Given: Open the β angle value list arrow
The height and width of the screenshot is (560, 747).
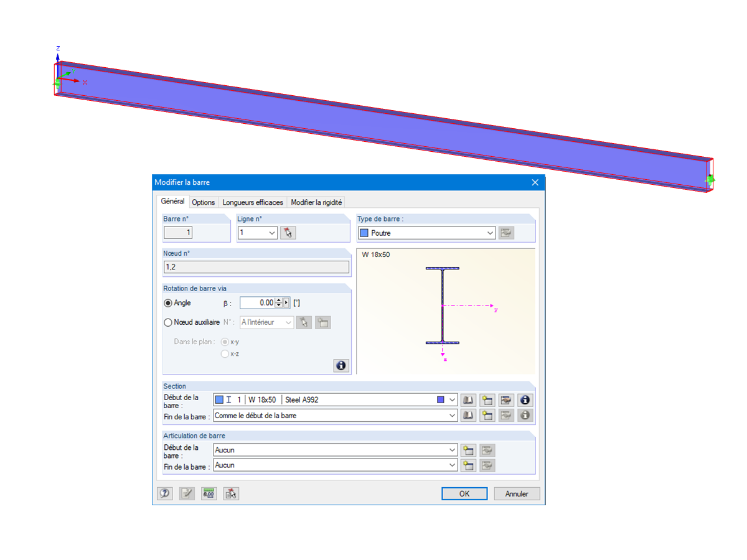Looking at the screenshot, I should click(x=286, y=303).
